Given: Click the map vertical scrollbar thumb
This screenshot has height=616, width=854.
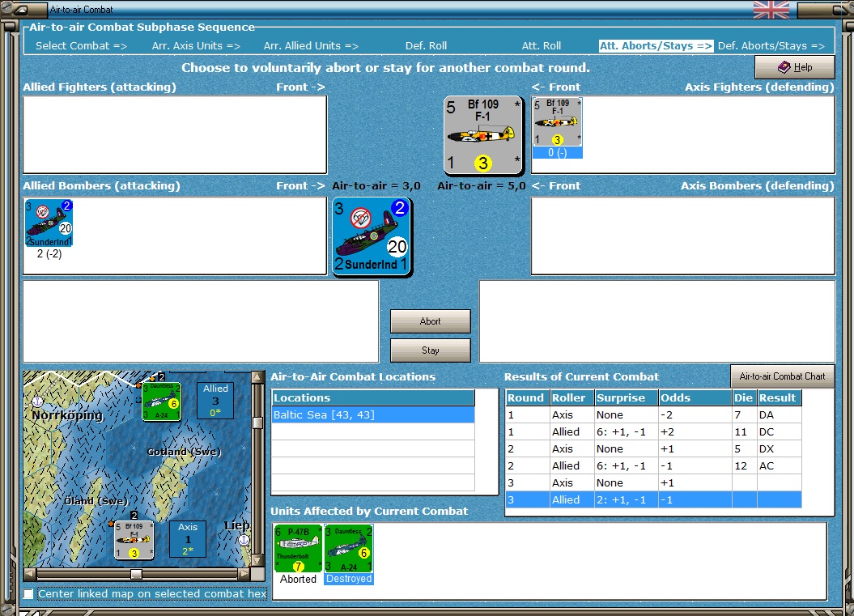Looking at the screenshot, I should click(257, 423).
